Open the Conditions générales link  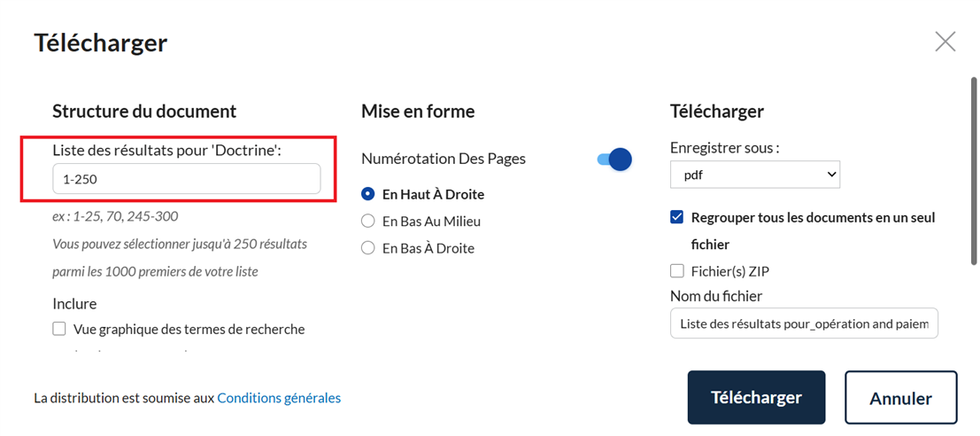[x=279, y=398]
